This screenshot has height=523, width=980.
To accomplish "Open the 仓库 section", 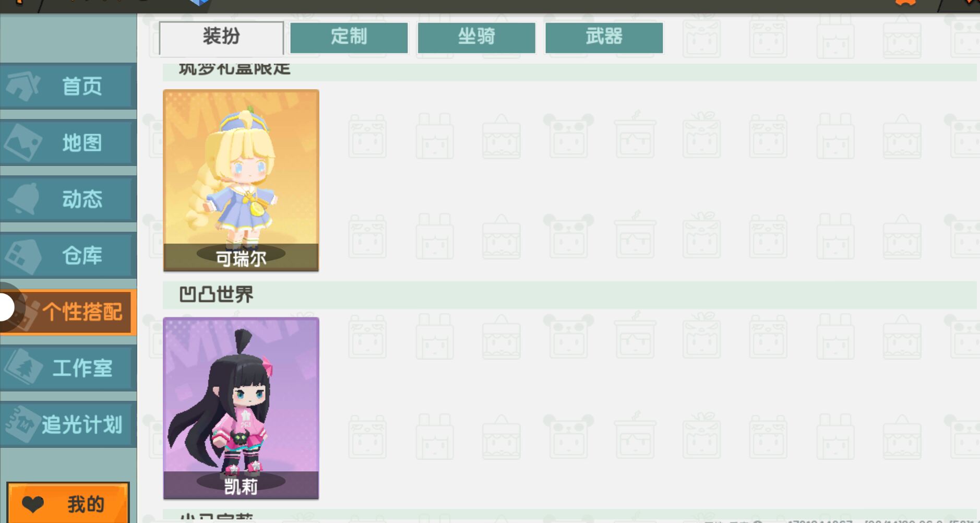I will [68, 255].
